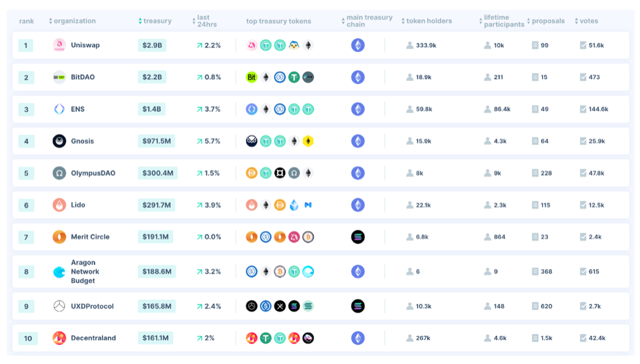The height and width of the screenshot is (364, 640).
Task: Click the Aragon Network Budget logo
Action: [x=59, y=271]
